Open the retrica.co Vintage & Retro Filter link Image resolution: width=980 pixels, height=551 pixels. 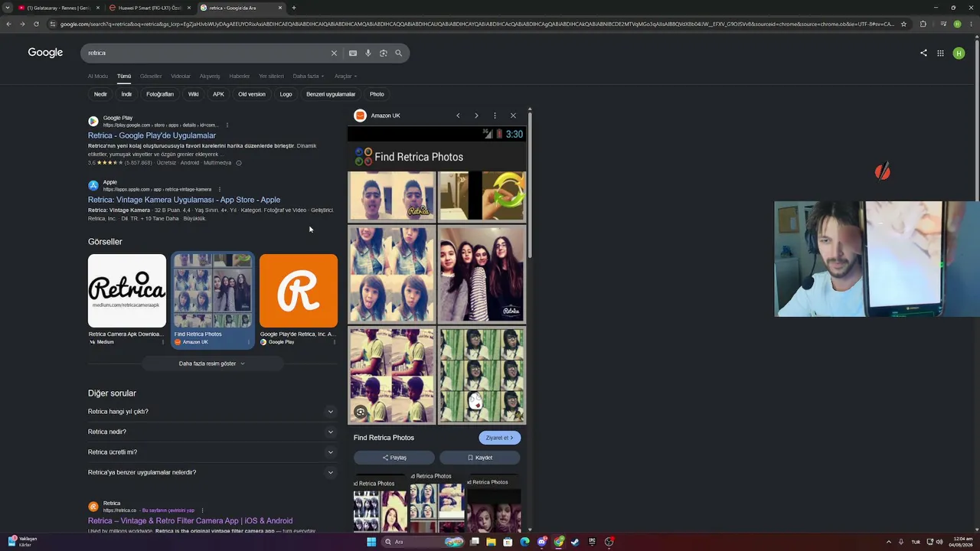[x=190, y=521]
